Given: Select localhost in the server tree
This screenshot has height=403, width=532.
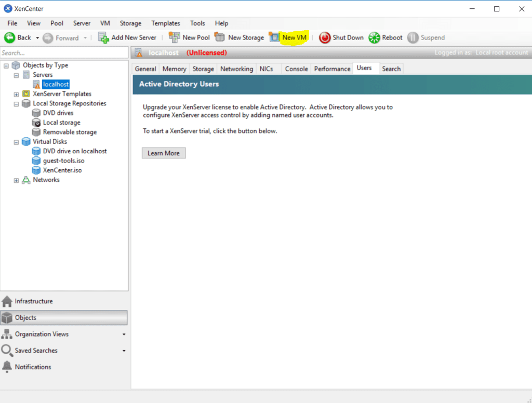Looking at the screenshot, I should click(x=55, y=84).
